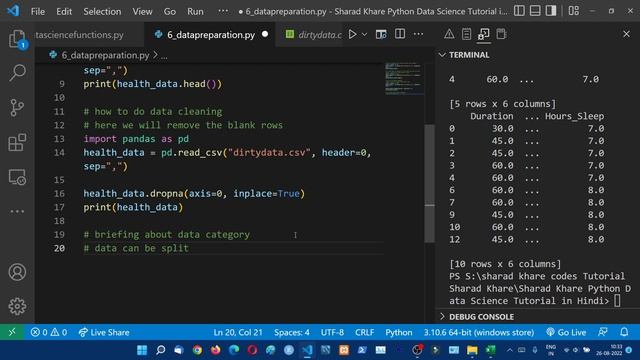Change end of line sequence CRLF
The image size is (640, 360).
364,332
